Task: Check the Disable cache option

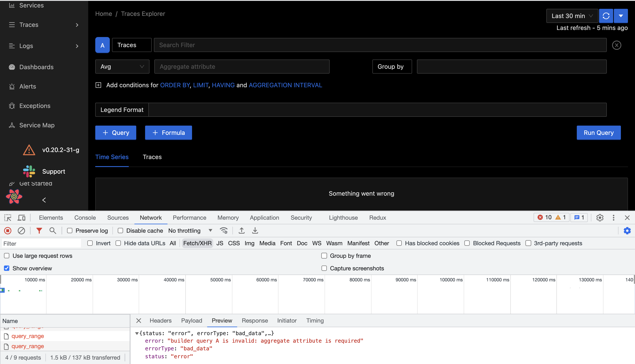Action: click(120, 230)
